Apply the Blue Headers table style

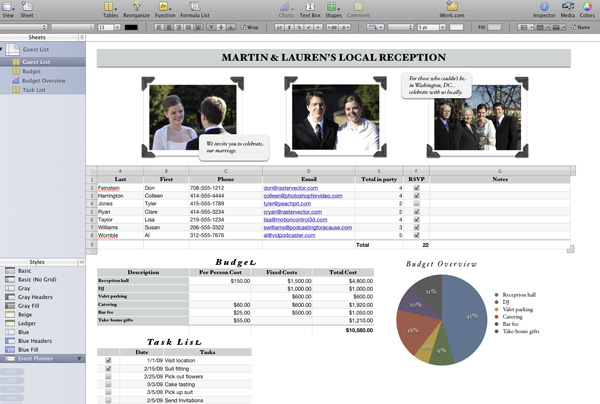(x=35, y=340)
